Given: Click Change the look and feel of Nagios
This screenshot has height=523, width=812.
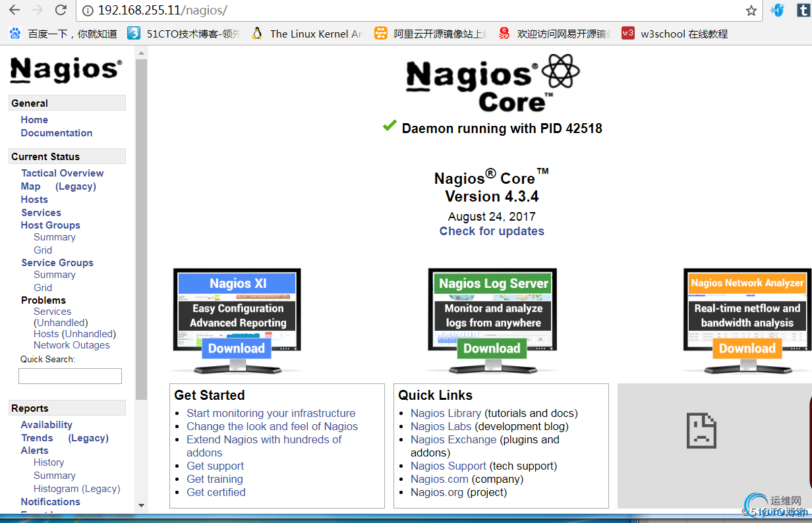Looking at the screenshot, I should (x=272, y=427).
